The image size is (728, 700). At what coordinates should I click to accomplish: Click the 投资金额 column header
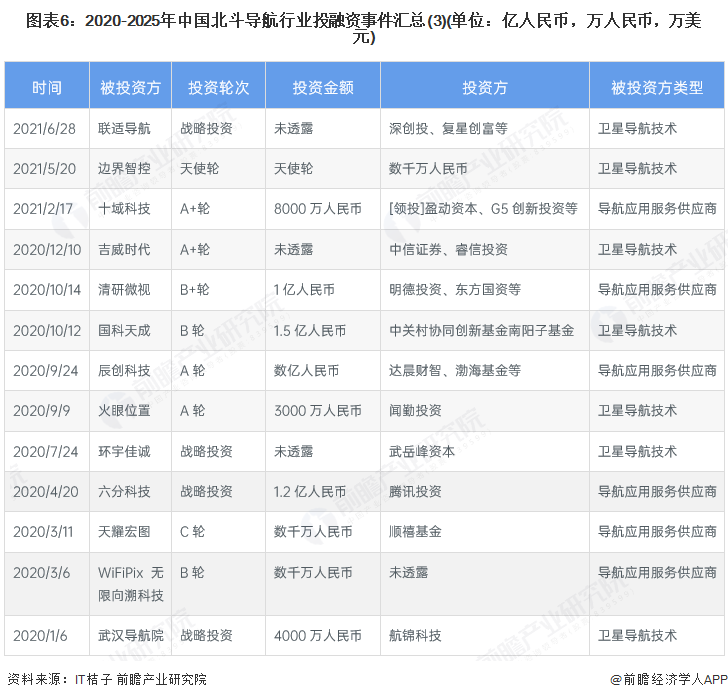[322, 88]
